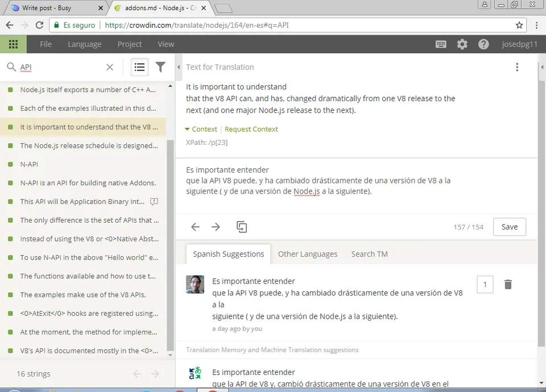The width and height of the screenshot is (546, 392).
Task: Select the 'N-API' string
Action: click(83, 164)
